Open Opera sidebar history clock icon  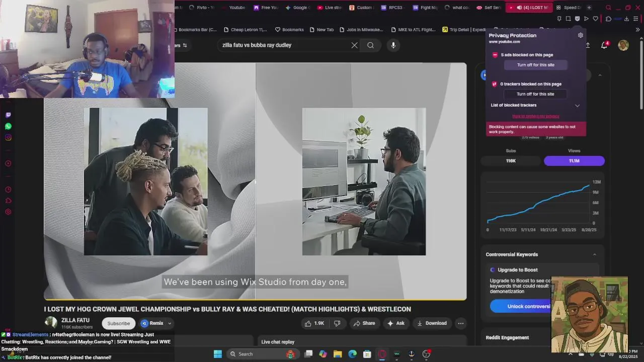[x=8, y=190]
